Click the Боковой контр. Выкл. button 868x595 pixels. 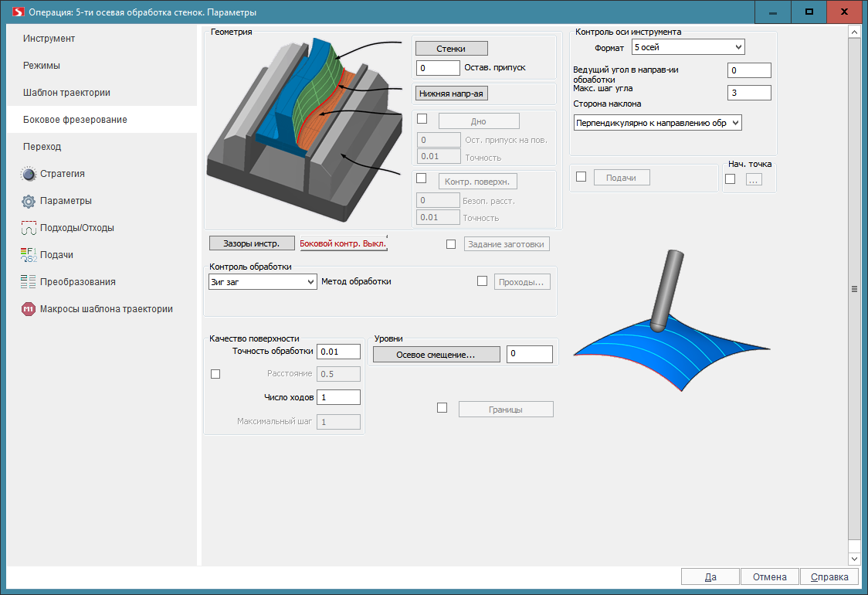(343, 243)
